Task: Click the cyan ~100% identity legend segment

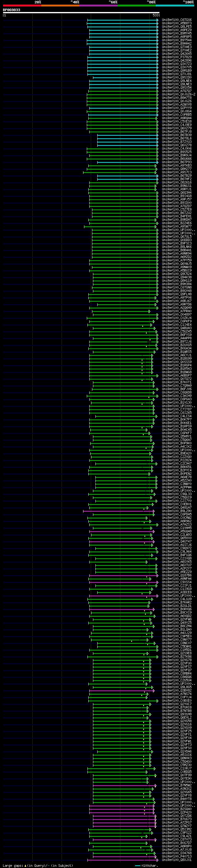Action: [175, 6]
